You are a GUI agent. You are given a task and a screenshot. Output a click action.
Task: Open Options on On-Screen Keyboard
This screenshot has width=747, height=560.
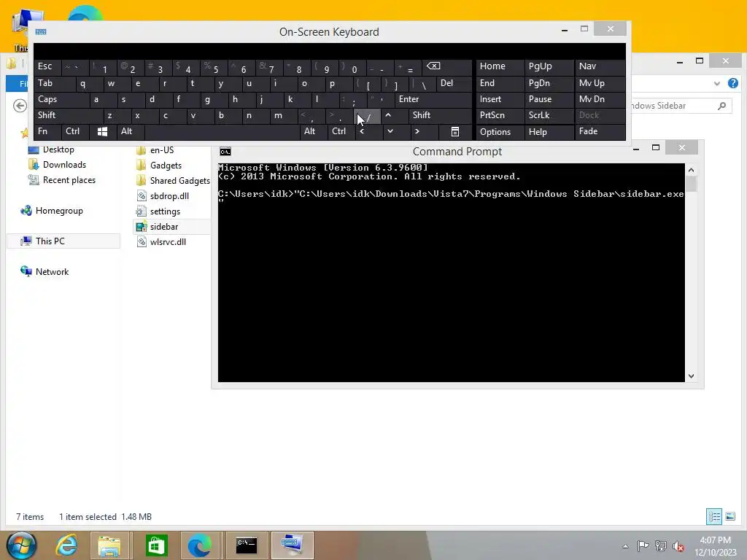tap(500, 132)
